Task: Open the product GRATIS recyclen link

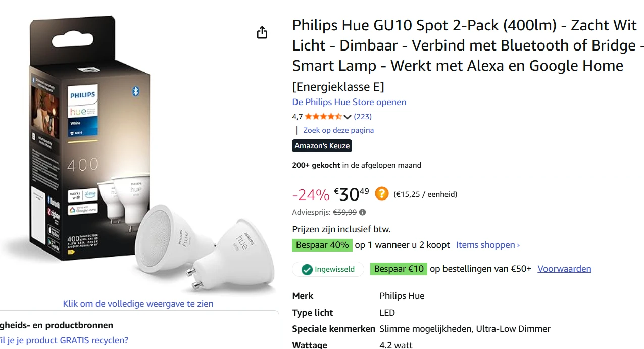Action: pyautogui.click(x=64, y=340)
